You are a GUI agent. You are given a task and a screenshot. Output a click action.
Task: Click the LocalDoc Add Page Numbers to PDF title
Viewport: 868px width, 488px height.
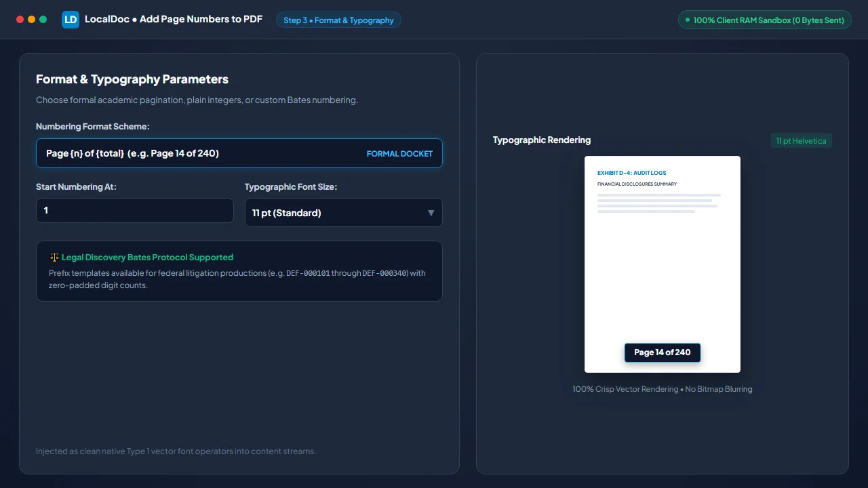[174, 20]
